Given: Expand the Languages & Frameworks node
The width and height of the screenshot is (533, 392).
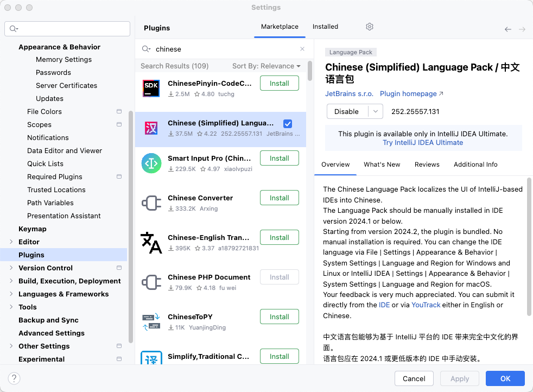Looking at the screenshot, I should pos(11,294).
